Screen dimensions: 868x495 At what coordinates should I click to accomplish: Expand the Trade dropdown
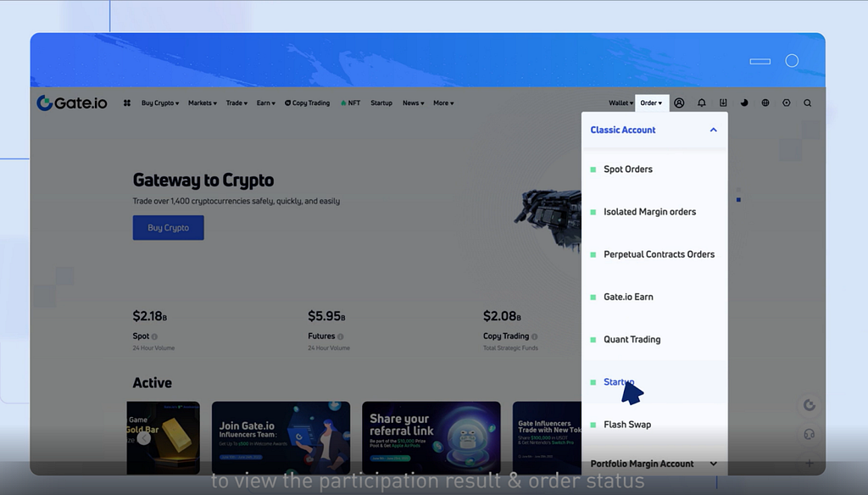[236, 103]
